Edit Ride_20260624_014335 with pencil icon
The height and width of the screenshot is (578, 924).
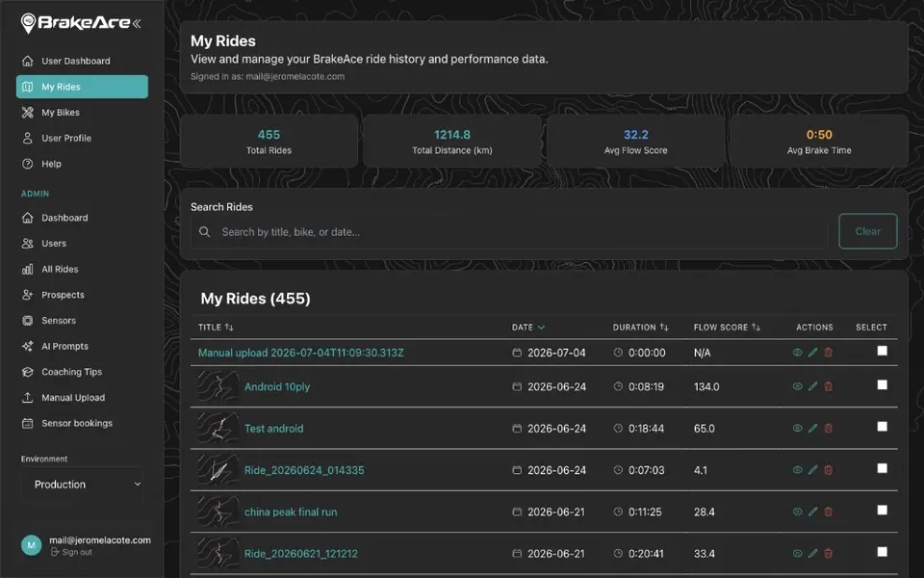click(812, 470)
